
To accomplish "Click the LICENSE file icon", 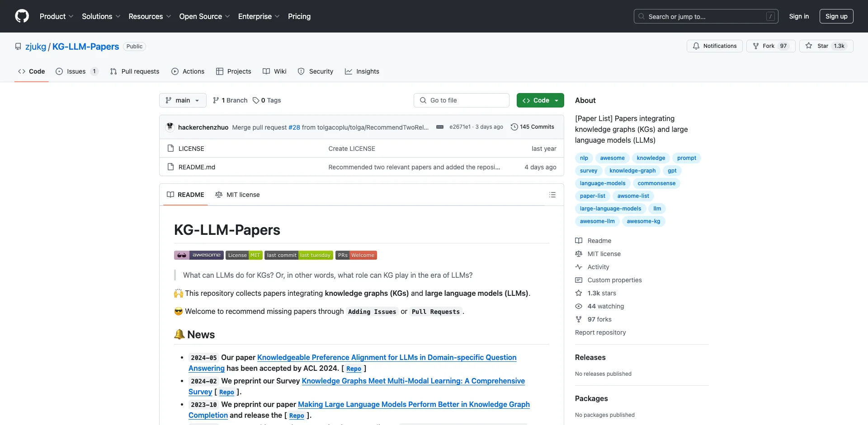I will click(x=170, y=148).
